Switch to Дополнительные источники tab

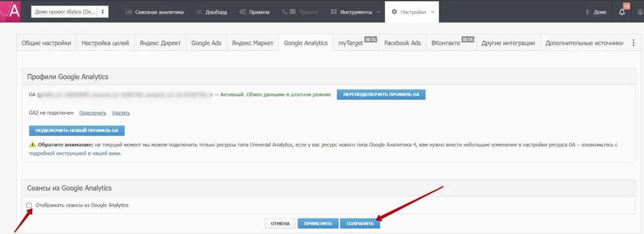pos(585,43)
